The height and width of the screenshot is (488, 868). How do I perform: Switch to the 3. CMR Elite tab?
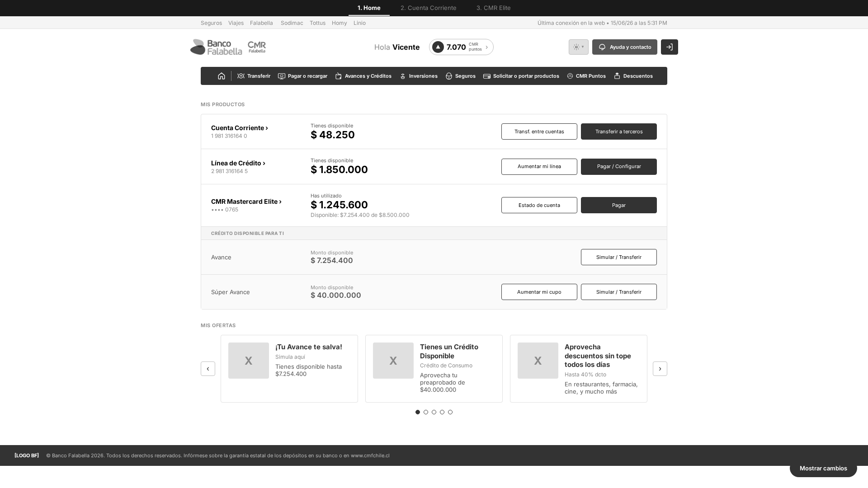494,8
